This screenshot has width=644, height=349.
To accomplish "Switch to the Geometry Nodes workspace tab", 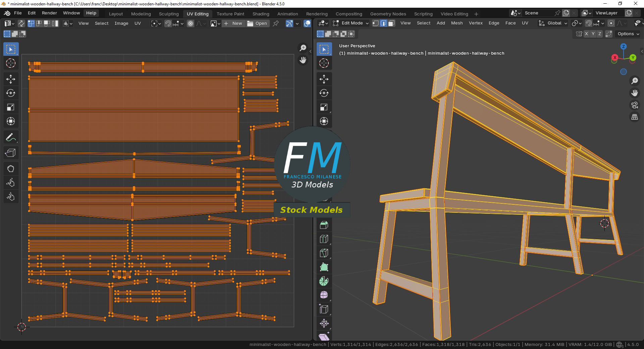I will [388, 14].
